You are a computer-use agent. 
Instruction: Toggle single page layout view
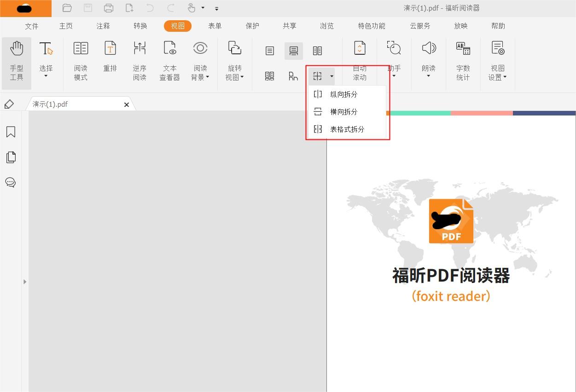pos(270,51)
